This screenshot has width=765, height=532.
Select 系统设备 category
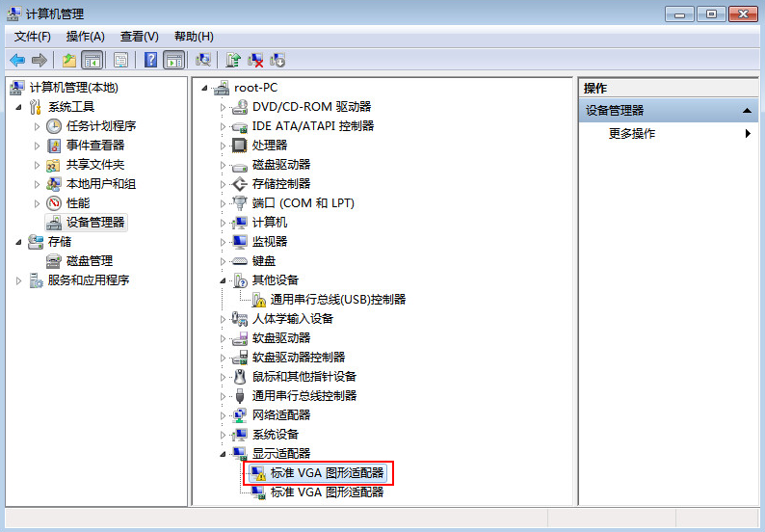[x=276, y=434]
